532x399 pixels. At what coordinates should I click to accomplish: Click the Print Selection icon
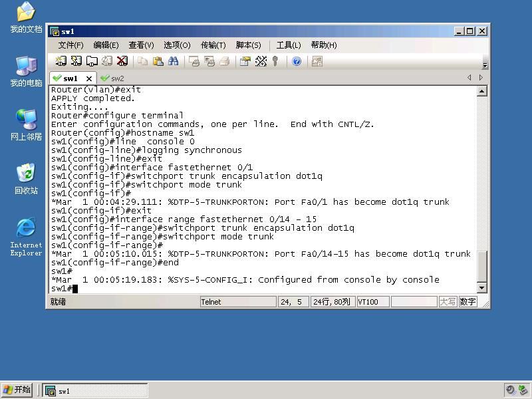209,61
